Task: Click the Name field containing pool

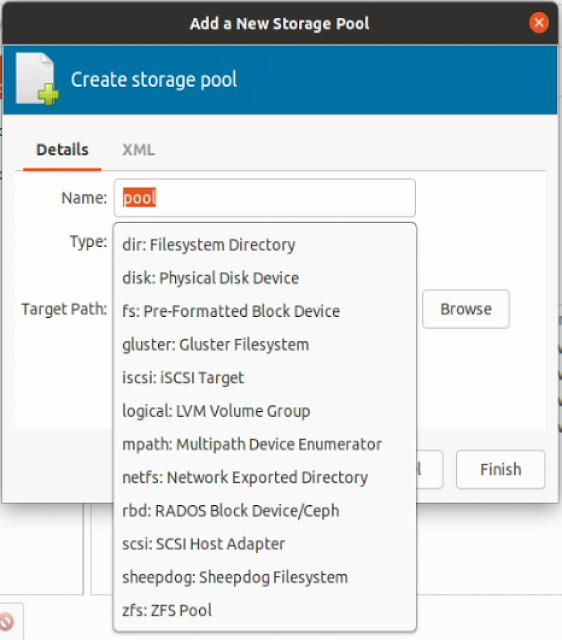Action: tap(264, 198)
